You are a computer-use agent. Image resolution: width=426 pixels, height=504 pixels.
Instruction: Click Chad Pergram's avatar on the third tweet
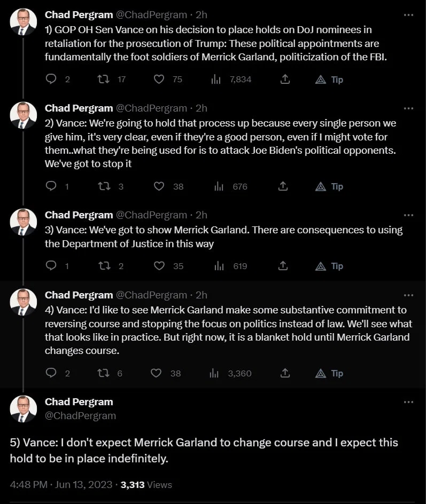click(x=23, y=222)
